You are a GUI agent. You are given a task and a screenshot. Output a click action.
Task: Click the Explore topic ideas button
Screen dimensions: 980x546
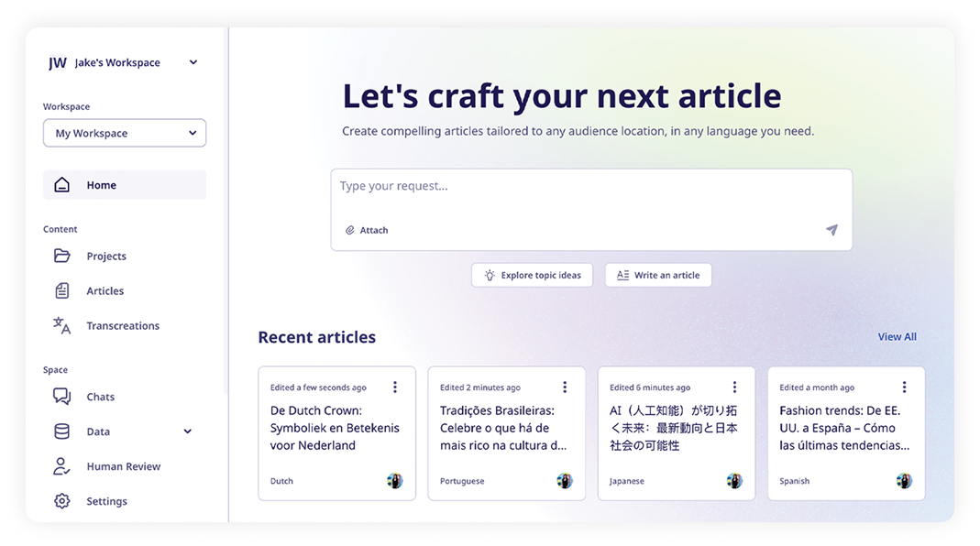coord(532,275)
